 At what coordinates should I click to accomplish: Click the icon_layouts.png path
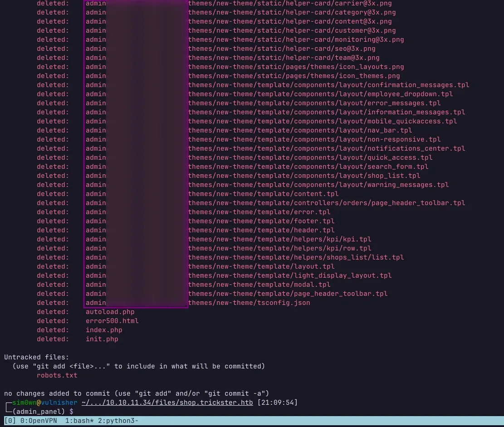pyautogui.click(x=296, y=67)
